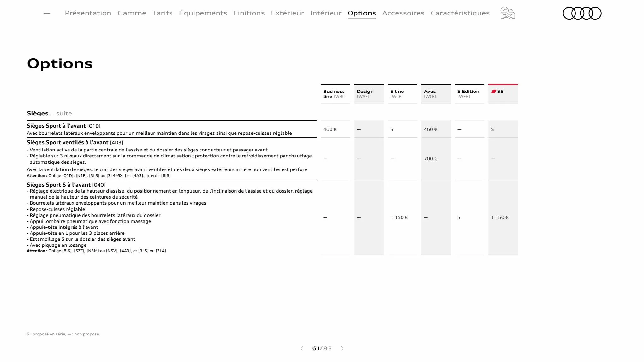This screenshot has width=644, height=362.
Task: Click the S value in S Edition column
Action: tap(459, 217)
